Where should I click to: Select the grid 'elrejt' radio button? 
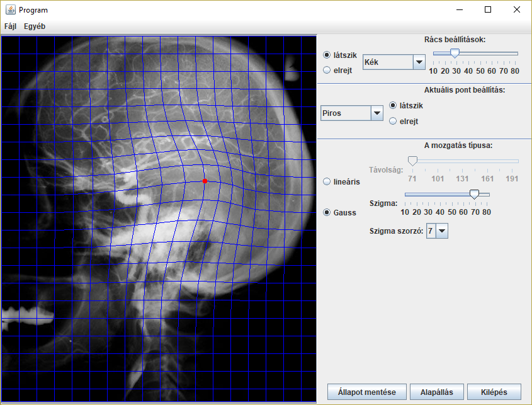[327, 70]
